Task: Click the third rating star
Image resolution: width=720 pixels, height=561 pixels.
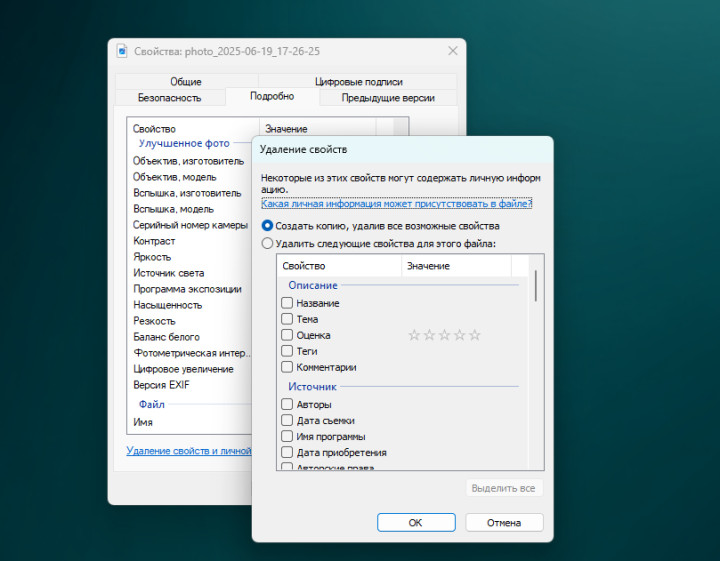Action: (x=445, y=335)
